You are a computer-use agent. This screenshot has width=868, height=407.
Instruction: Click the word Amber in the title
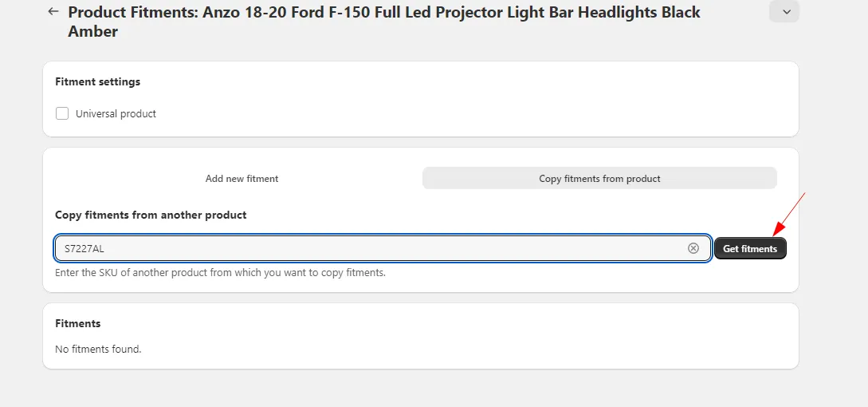(x=93, y=32)
